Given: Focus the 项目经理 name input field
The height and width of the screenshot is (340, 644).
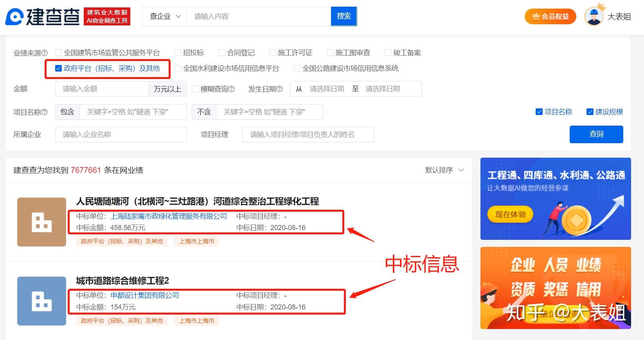Looking at the screenshot, I should [308, 135].
